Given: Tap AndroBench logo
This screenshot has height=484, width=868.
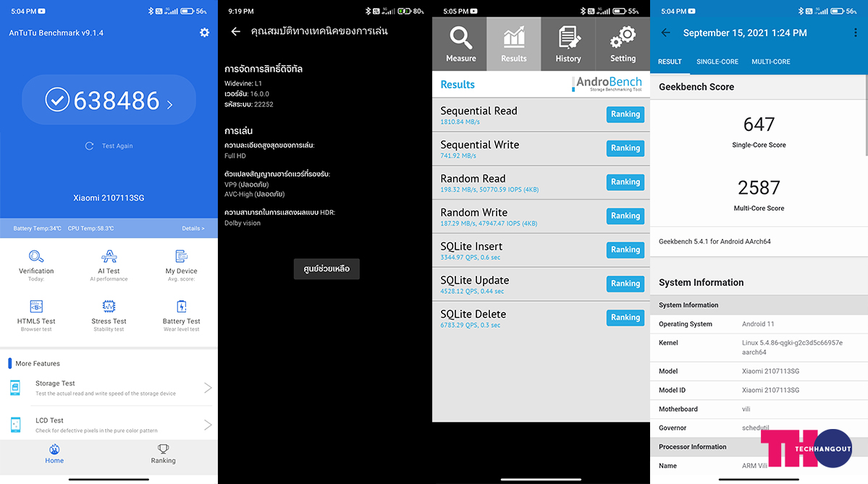Looking at the screenshot, I should [607, 83].
